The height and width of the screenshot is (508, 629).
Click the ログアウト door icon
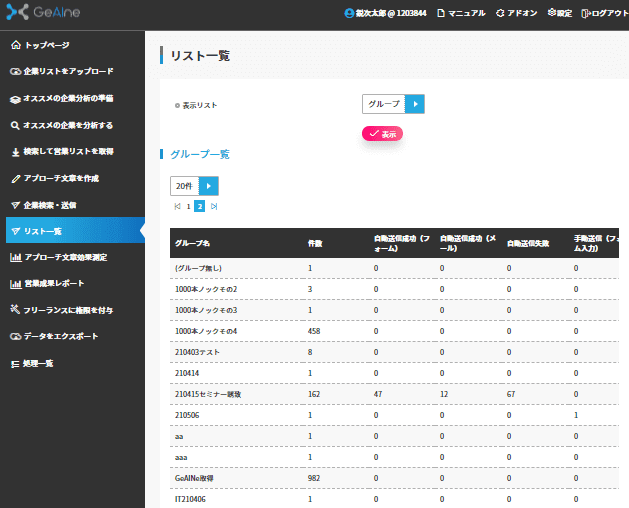586,13
